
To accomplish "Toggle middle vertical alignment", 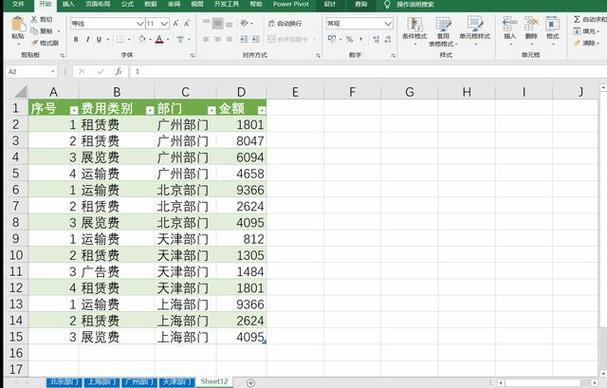I will [218, 23].
